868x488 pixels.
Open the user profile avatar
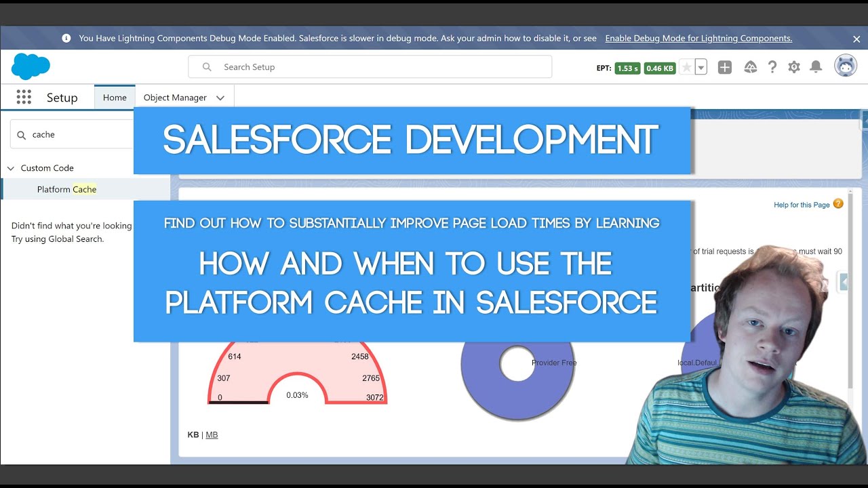coord(846,66)
